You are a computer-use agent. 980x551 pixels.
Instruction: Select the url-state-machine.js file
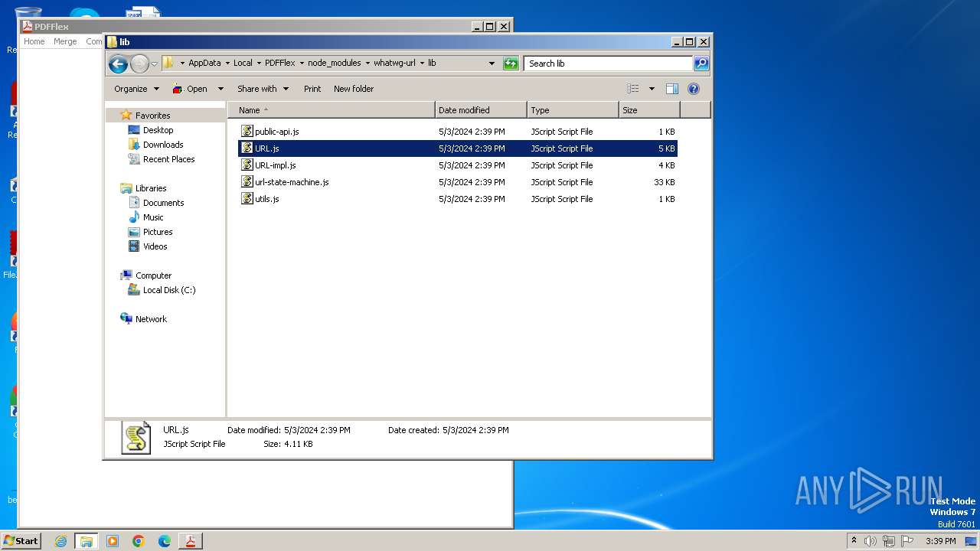pos(458,182)
